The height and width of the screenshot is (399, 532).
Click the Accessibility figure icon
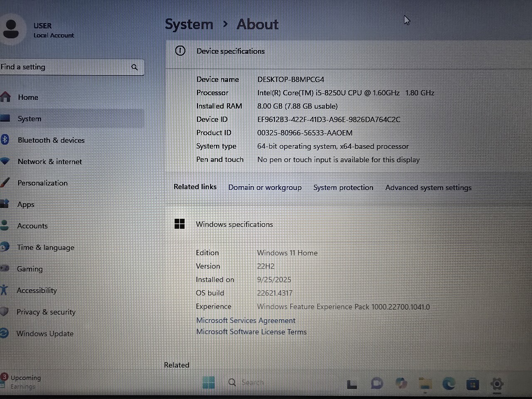[x=4, y=290]
